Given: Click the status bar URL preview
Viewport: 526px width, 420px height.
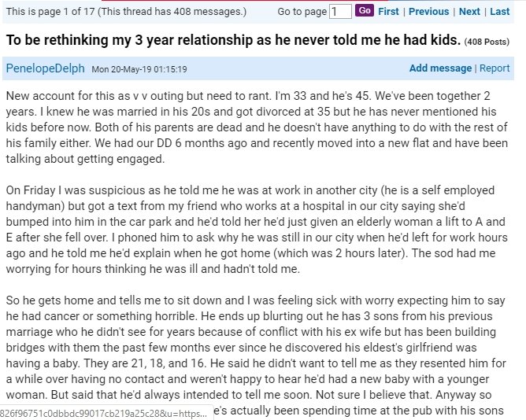Looking at the screenshot, I should (106, 413).
